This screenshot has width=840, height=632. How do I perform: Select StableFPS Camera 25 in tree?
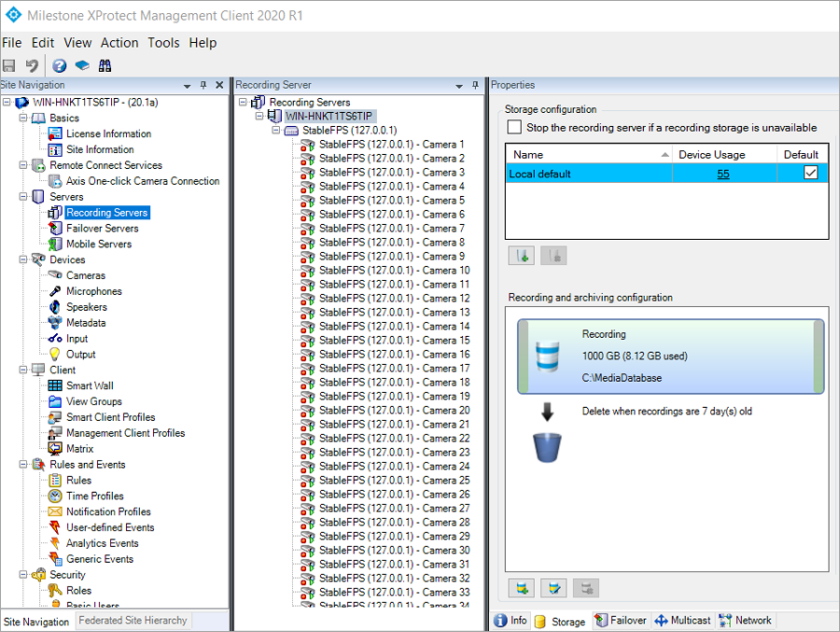pos(394,480)
